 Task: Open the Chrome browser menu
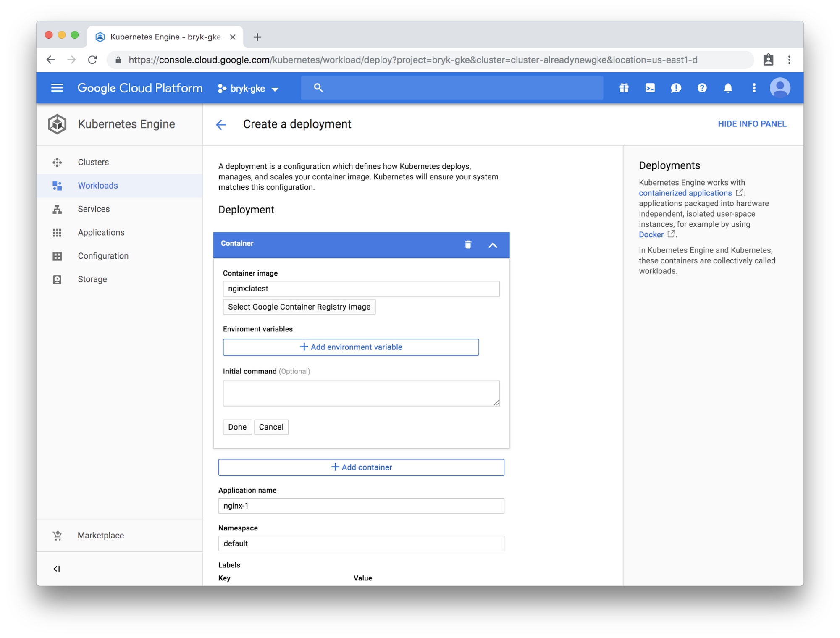click(789, 60)
